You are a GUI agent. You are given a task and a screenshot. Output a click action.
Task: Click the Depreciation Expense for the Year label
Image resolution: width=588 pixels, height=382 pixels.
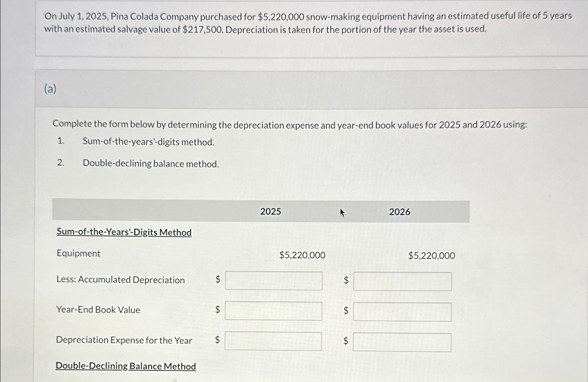point(124,340)
